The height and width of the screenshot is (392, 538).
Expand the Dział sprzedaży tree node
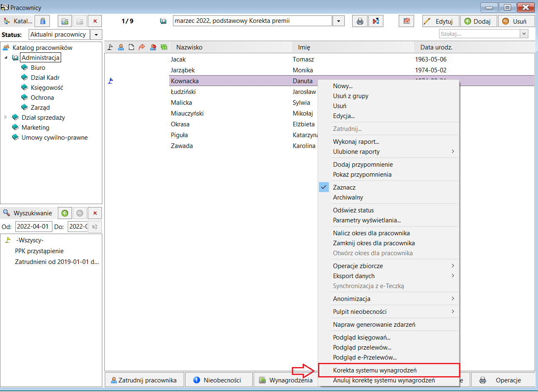pyautogui.click(x=6, y=117)
